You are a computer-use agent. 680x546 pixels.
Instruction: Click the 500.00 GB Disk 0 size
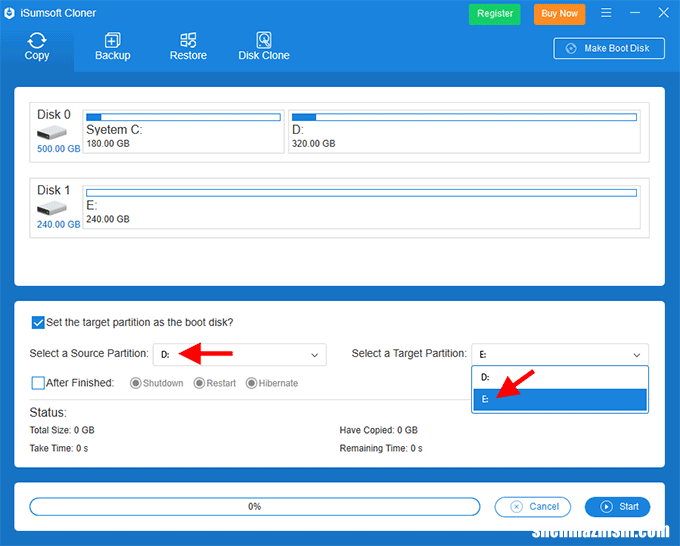click(x=59, y=149)
